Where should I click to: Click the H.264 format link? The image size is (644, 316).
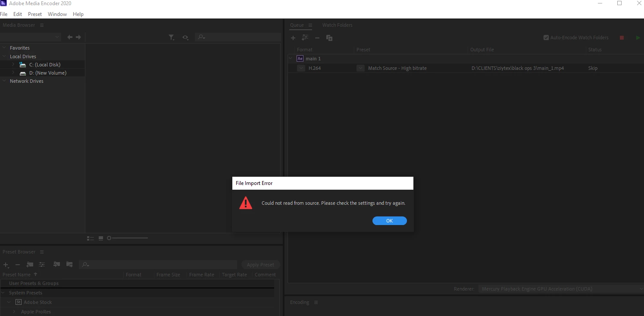tap(315, 68)
